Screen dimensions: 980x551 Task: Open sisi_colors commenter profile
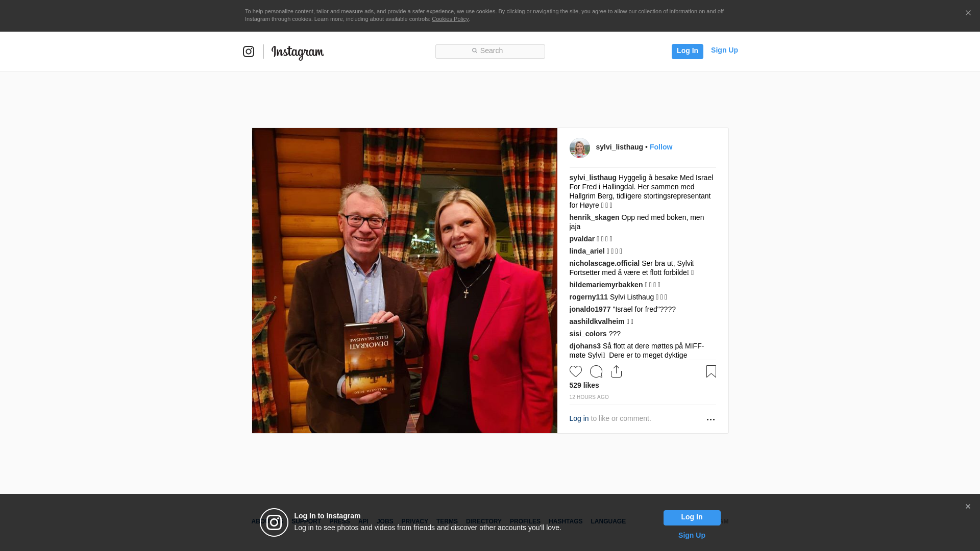pyautogui.click(x=587, y=334)
